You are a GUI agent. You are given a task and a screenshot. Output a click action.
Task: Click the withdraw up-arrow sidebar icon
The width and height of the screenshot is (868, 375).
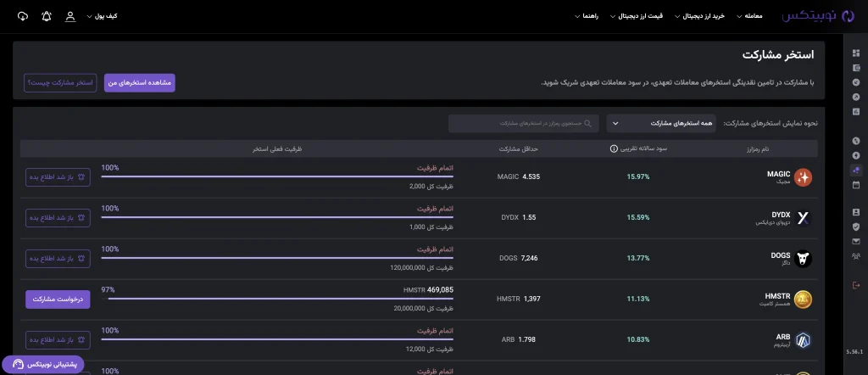pyautogui.click(x=856, y=97)
